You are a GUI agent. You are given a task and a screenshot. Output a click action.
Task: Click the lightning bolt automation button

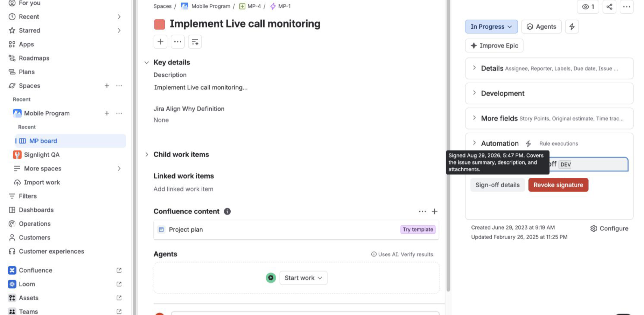click(x=572, y=27)
